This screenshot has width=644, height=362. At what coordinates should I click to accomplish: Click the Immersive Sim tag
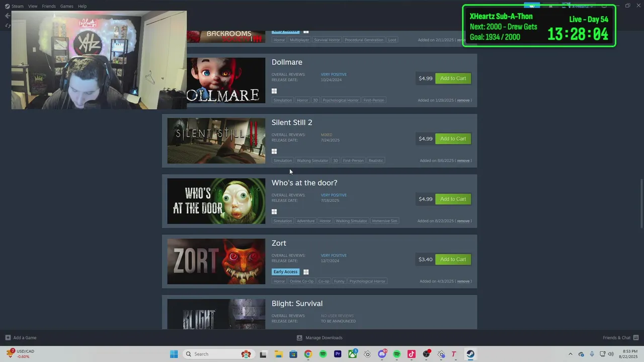(385, 221)
